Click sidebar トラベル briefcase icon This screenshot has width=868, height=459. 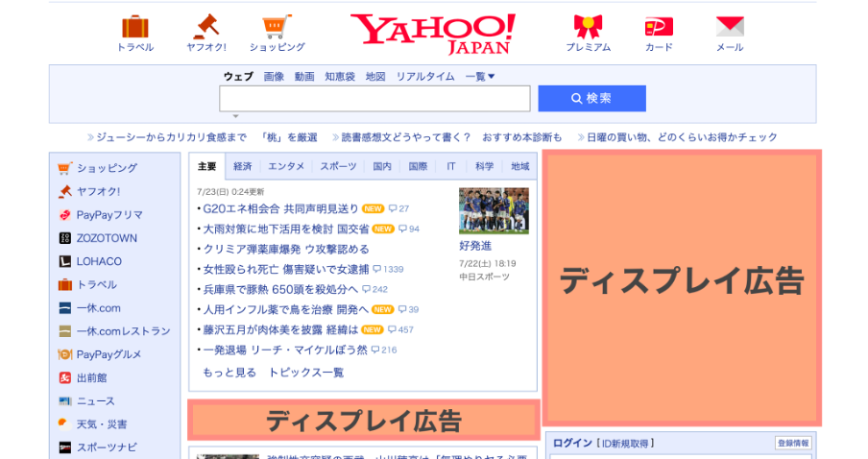64,284
